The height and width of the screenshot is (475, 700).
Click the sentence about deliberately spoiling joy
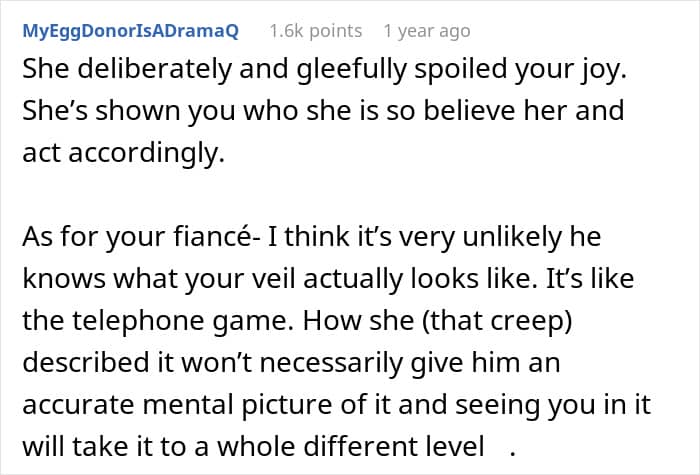[x=325, y=70]
